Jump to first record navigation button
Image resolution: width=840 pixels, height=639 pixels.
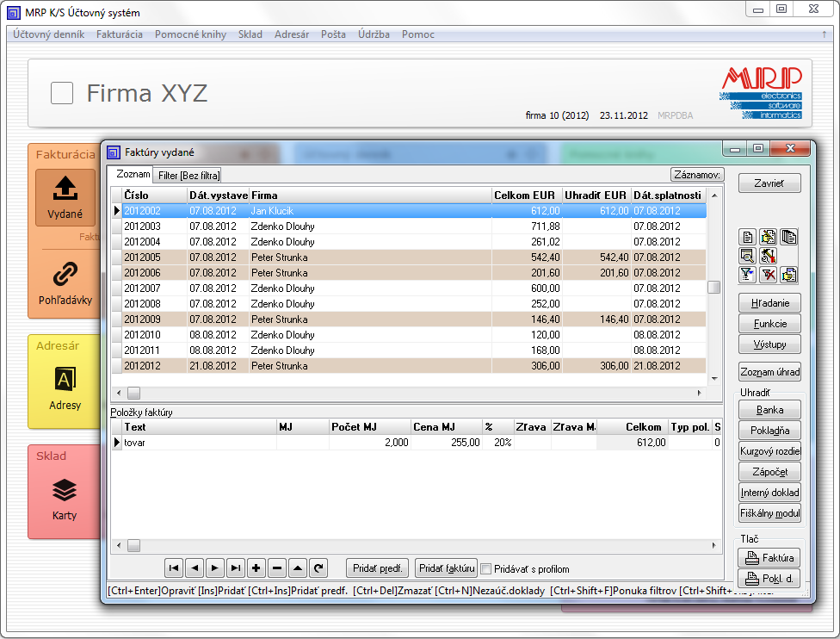tap(174, 568)
